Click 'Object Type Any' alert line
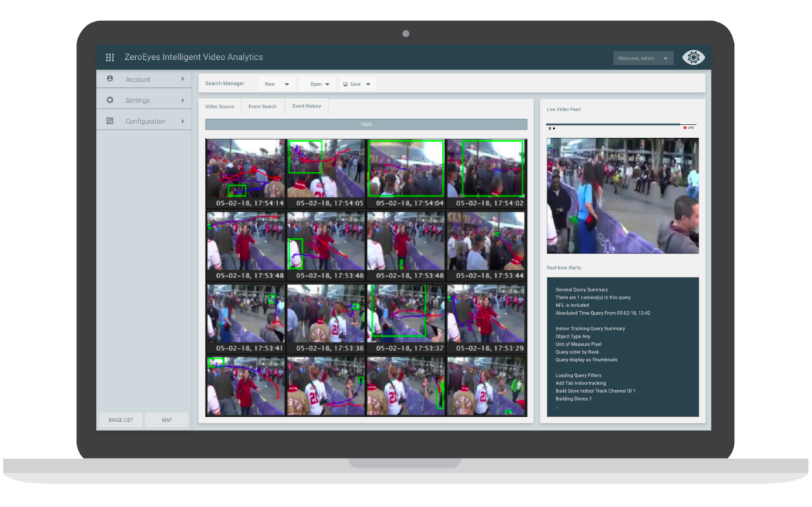This screenshot has width=812, height=507. (x=573, y=337)
